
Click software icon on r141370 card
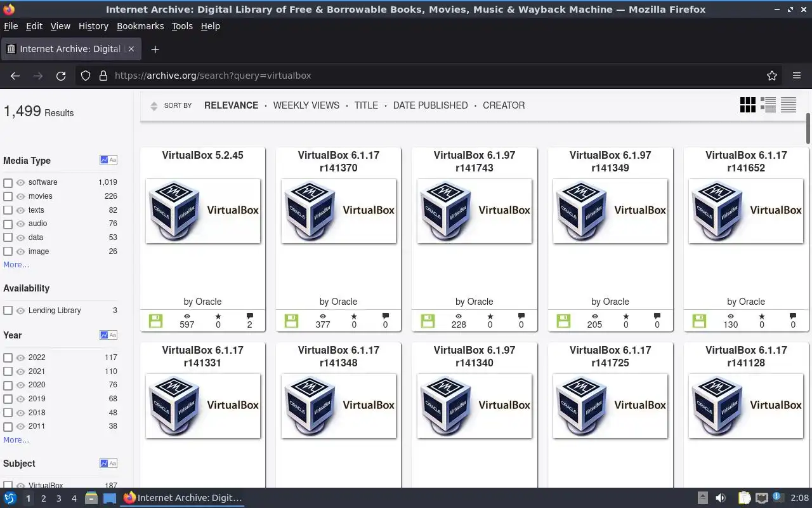(x=292, y=321)
